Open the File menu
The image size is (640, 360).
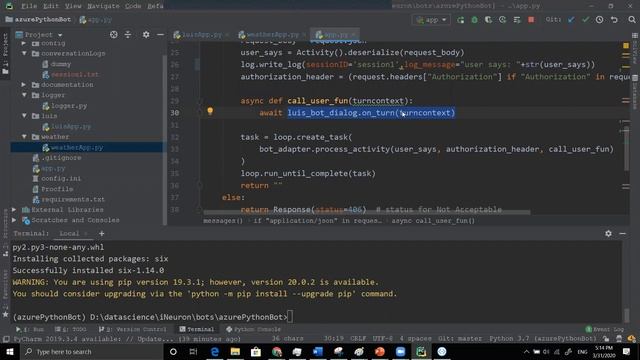[29, 6]
